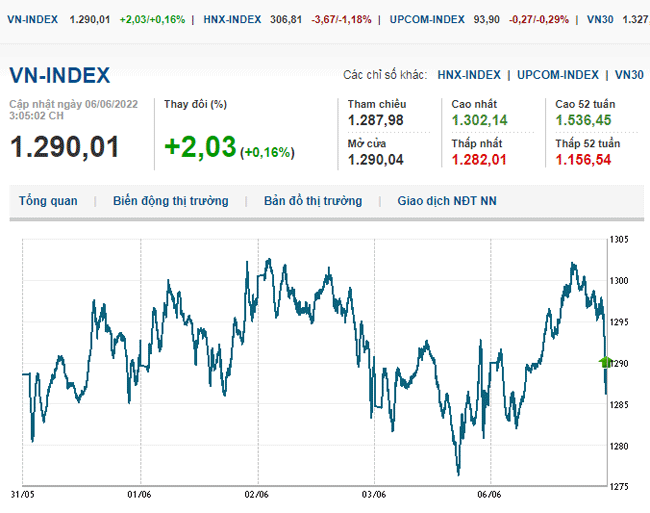The height and width of the screenshot is (513, 650).
Task: Switch to the Tổng quan tab
Action: [48, 201]
